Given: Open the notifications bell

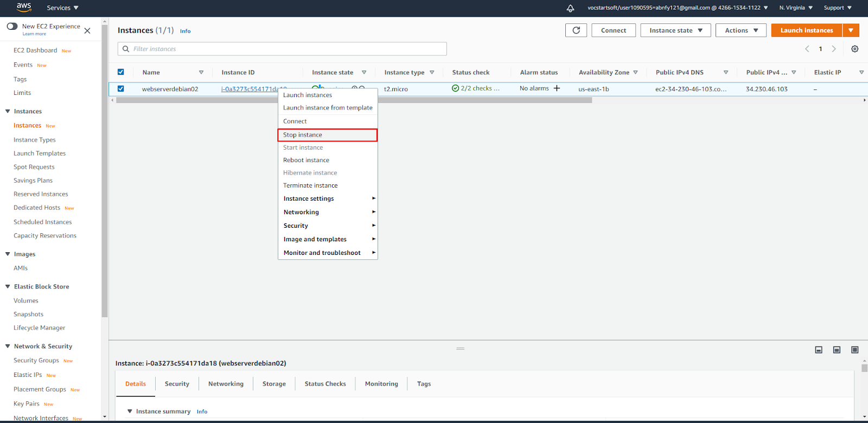Looking at the screenshot, I should (x=570, y=8).
